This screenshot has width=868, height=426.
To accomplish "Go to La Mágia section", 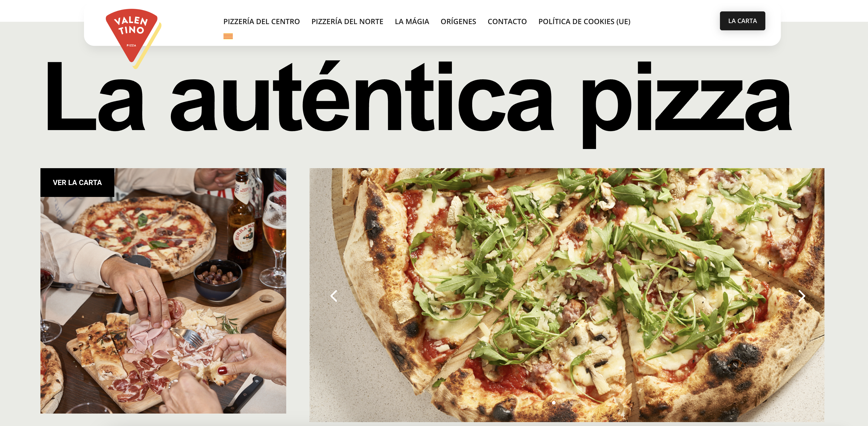I will (x=412, y=21).
